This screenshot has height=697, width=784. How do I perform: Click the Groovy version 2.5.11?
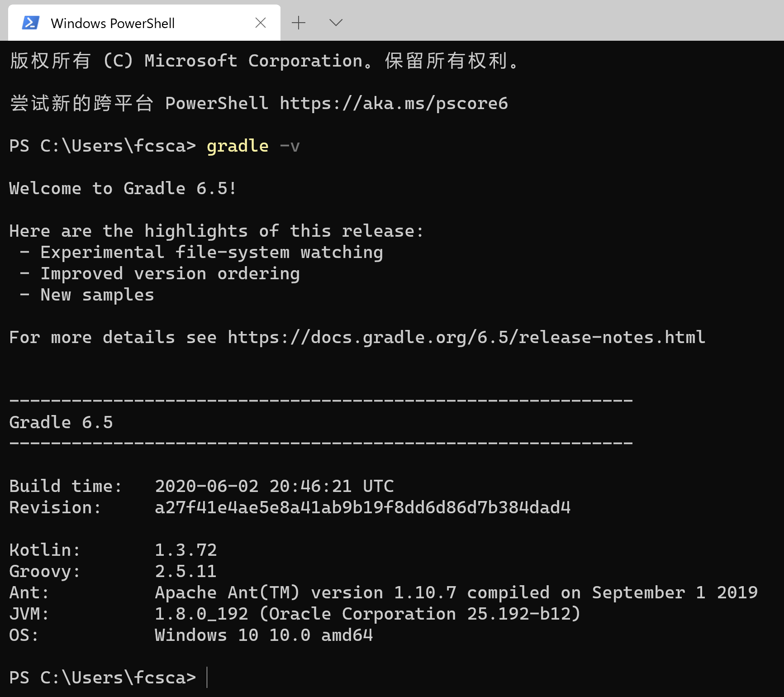tap(186, 572)
